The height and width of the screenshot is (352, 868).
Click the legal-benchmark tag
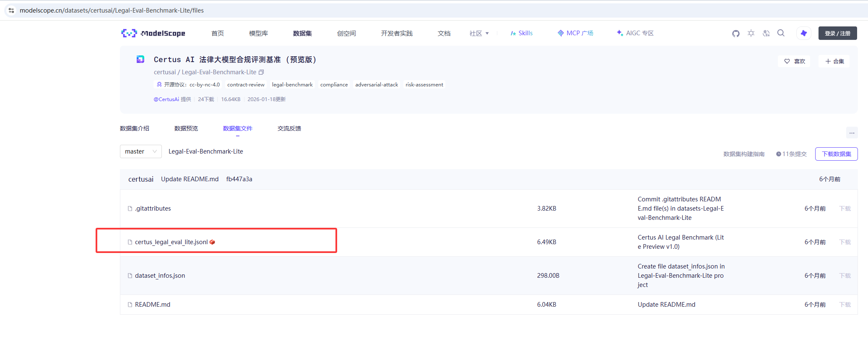292,85
